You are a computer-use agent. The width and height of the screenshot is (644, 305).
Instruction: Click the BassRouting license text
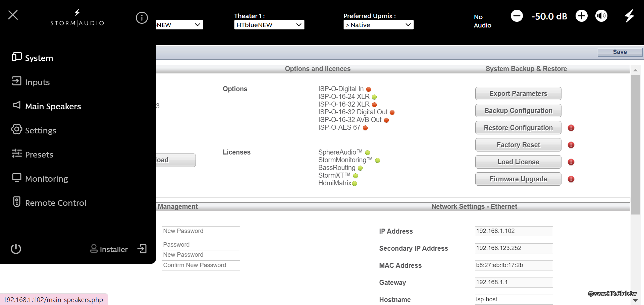tap(337, 168)
